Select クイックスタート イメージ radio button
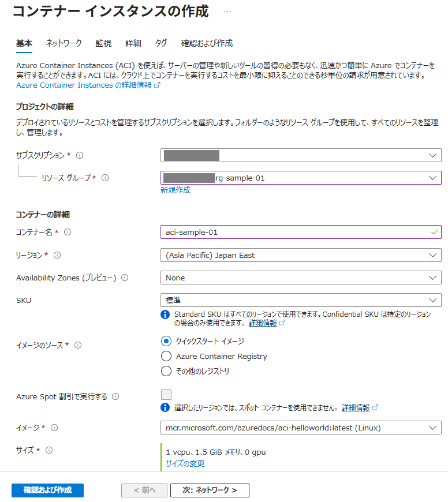This screenshot has width=448, height=502. click(x=166, y=341)
